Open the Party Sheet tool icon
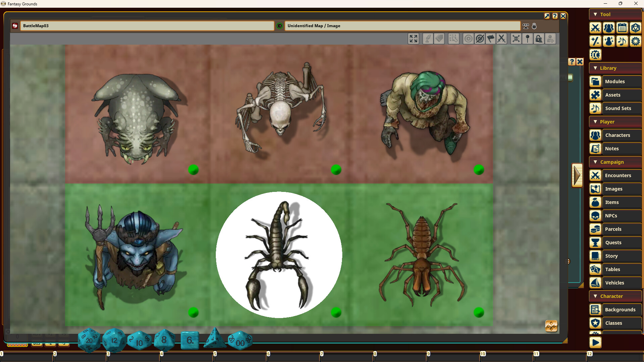Screen dimensions: 644x362 [609, 28]
